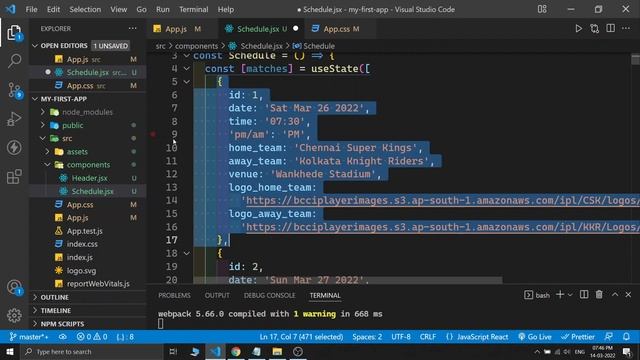Open the terminal launch profile dropdown arrow
Screen dimensions: 640x360
(x=570, y=295)
